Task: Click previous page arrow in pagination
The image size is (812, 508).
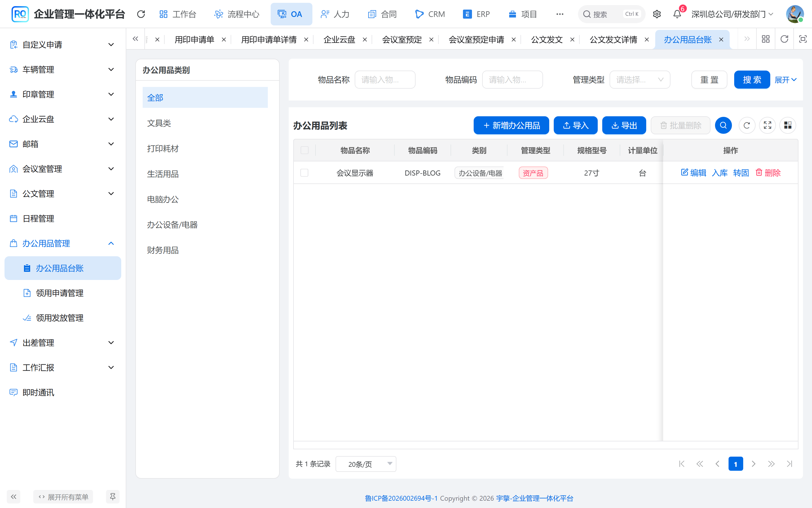Action: [717, 464]
